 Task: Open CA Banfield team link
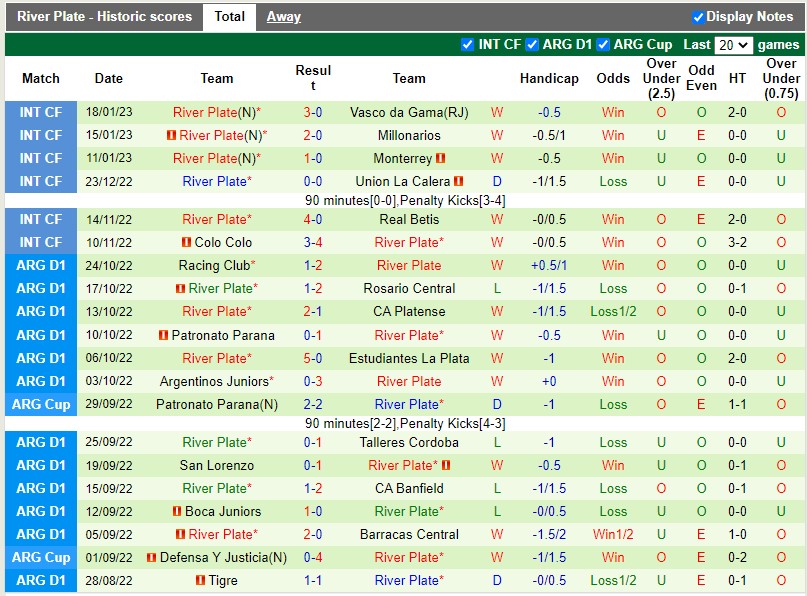click(x=409, y=488)
